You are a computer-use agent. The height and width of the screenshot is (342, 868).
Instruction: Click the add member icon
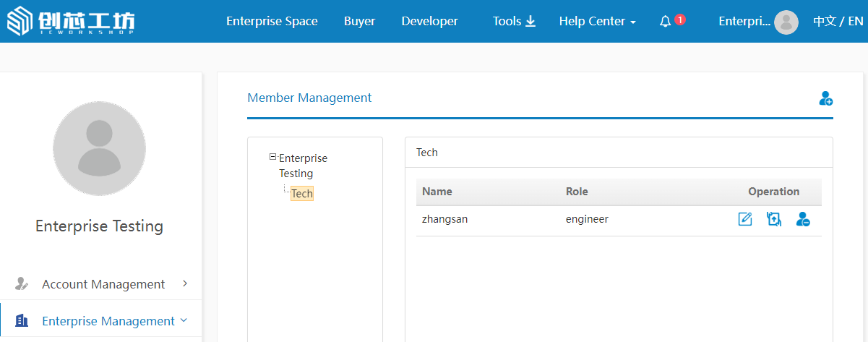[x=825, y=98]
